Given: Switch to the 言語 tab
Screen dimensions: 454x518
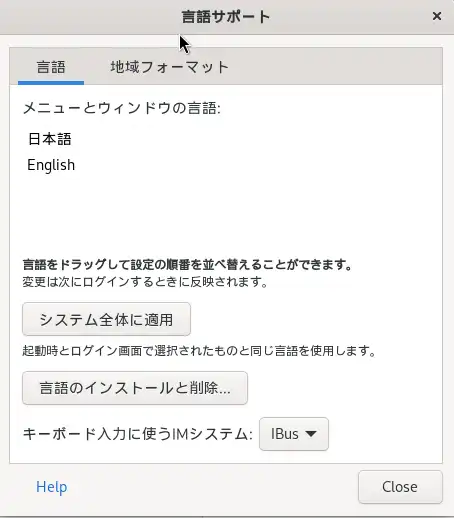Looking at the screenshot, I should tap(51, 67).
